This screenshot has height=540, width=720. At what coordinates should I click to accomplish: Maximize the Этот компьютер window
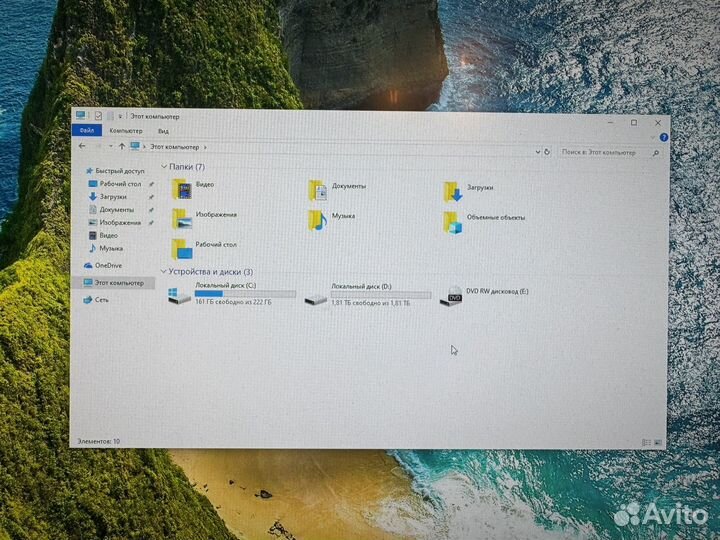634,123
